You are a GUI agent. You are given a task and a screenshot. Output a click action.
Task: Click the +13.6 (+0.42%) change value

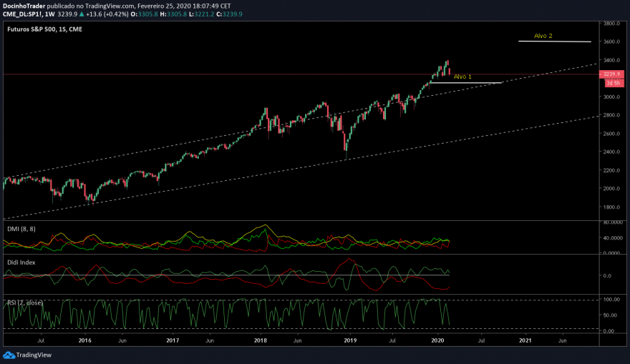coord(107,14)
